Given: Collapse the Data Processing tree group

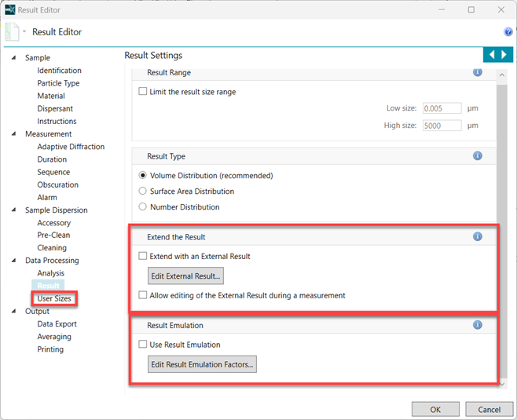Looking at the screenshot, I should (x=14, y=260).
